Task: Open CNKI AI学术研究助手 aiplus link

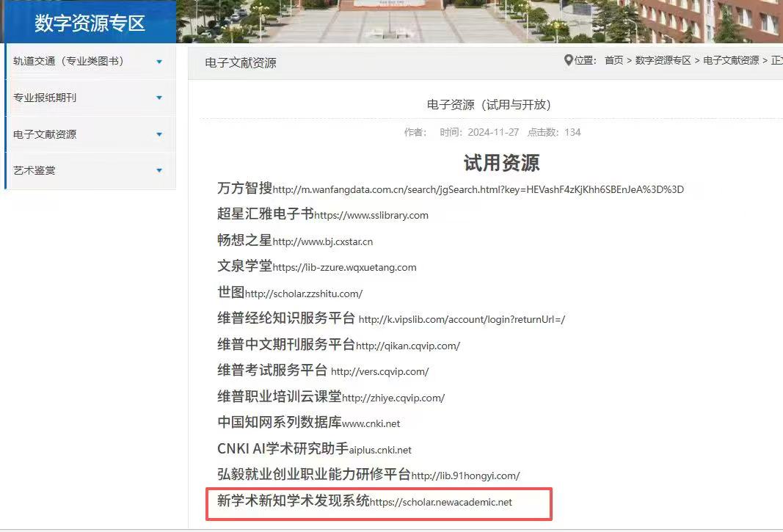Action: 380,450
